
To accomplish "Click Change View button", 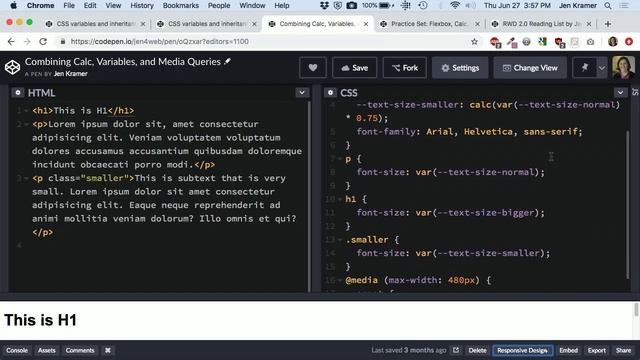I will coord(530,68).
